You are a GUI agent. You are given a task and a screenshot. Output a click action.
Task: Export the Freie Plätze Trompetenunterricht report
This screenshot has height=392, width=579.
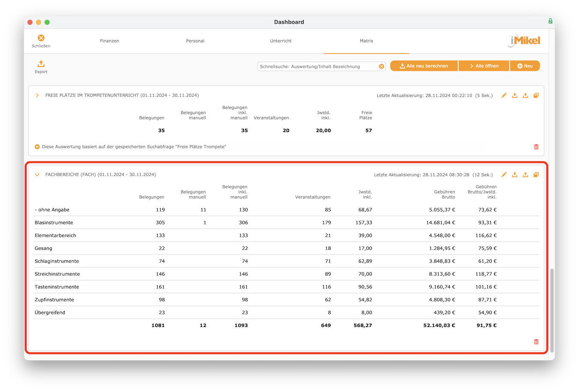click(525, 96)
